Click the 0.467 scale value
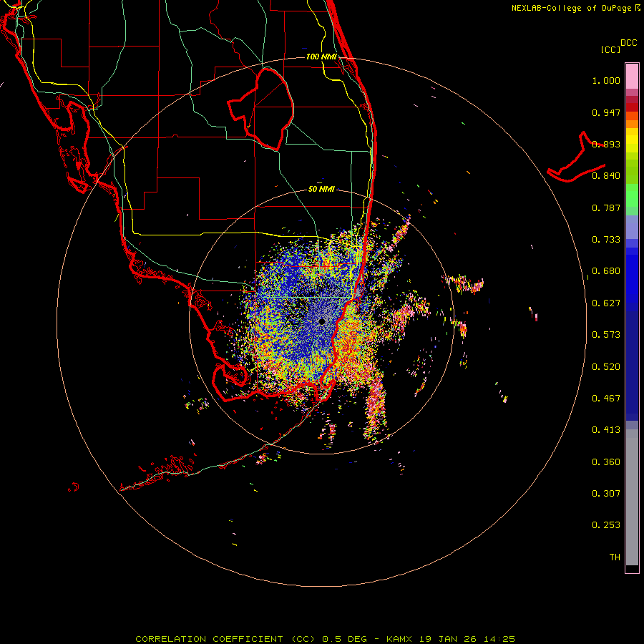 point(606,399)
